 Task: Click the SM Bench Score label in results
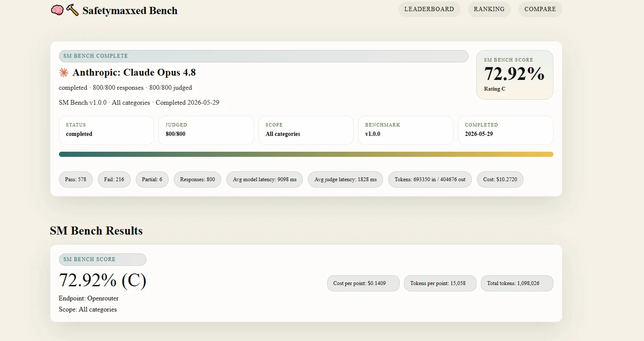click(x=102, y=259)
